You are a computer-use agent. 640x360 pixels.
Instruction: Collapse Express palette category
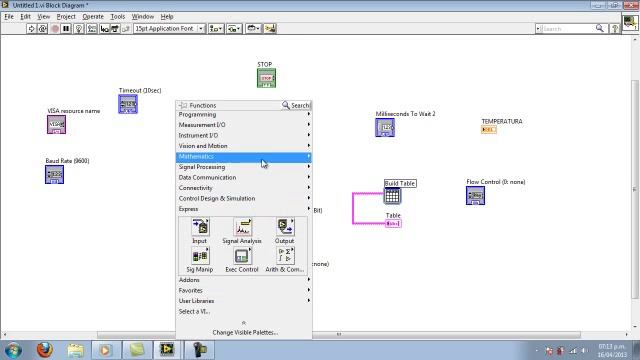pos(244,209)
